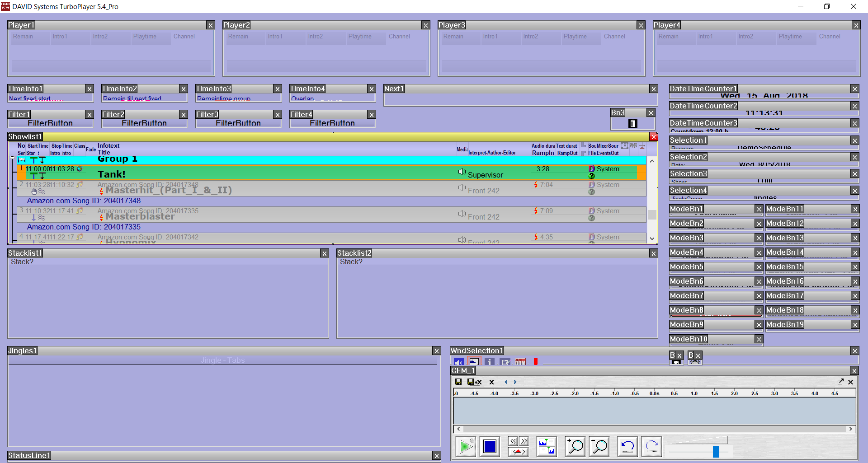Toggle the Filter1 FilterButton

click(50, 123)
